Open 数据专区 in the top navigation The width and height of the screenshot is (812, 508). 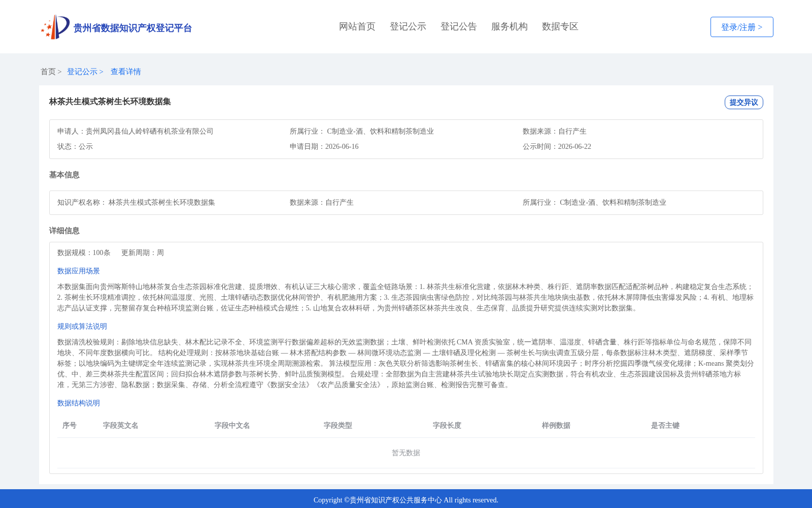tap(560, 26)
